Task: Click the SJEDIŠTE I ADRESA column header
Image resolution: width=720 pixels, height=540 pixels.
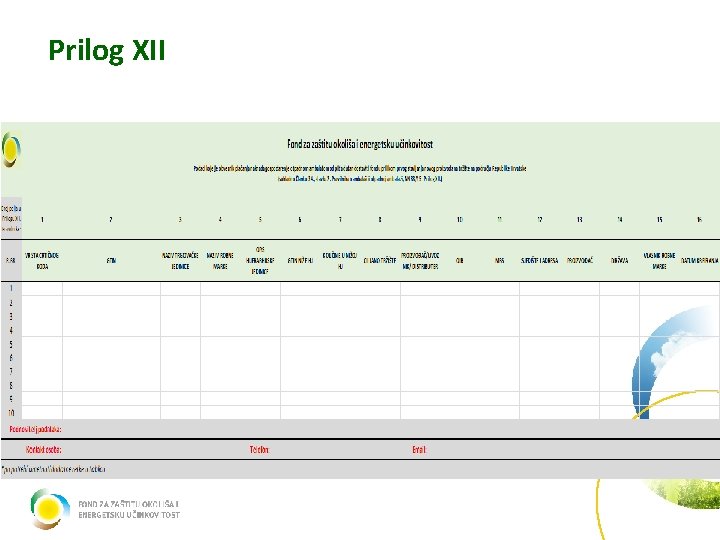Action: click(x=540, y=260)
